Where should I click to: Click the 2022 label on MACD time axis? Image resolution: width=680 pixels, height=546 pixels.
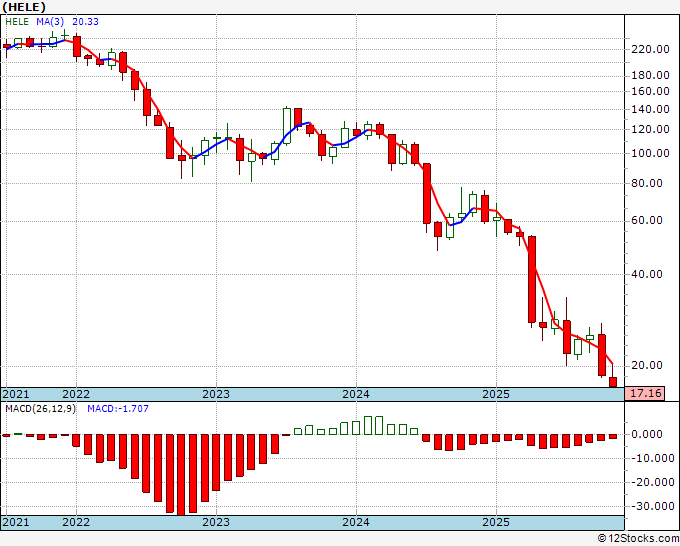pos(76,522)
